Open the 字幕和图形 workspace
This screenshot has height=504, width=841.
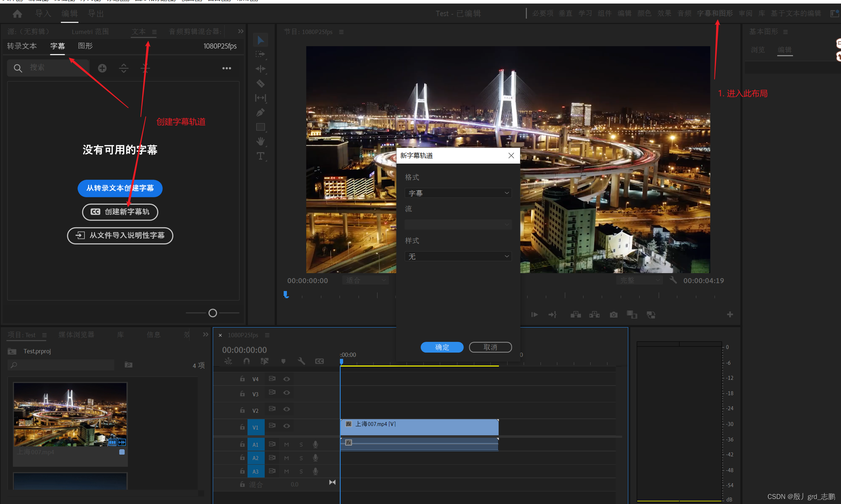click(715, 14)
